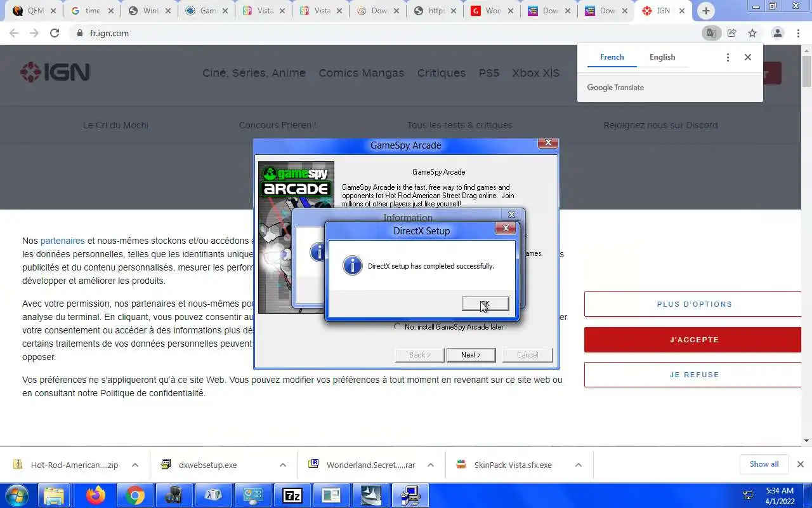Close the downloads bar with its X

801,464
